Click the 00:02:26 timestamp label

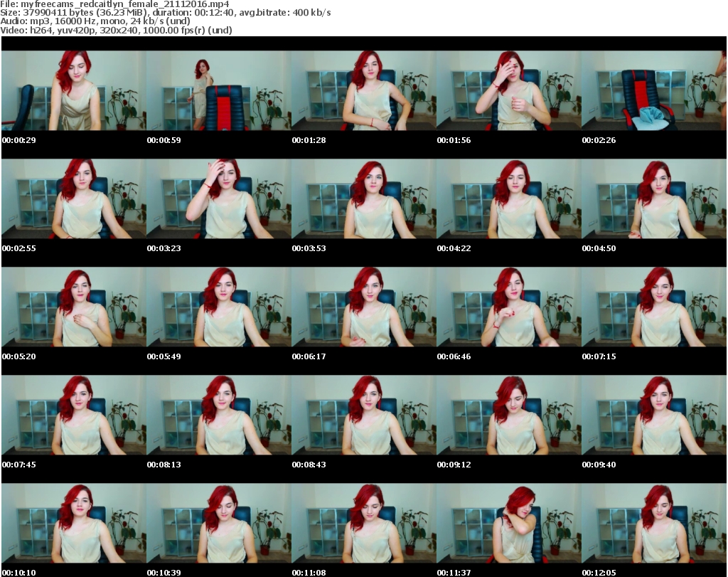point(599,140)
